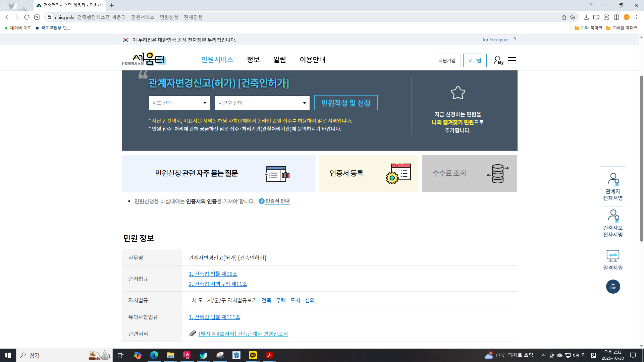Open the KakaoTalk taskbar icon
The height and width of the screenshot is (362, 644).
tap(253, 355)
